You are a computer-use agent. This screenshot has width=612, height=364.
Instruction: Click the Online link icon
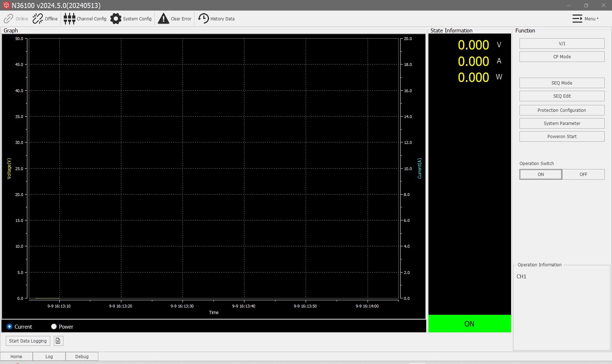(8, 19)
